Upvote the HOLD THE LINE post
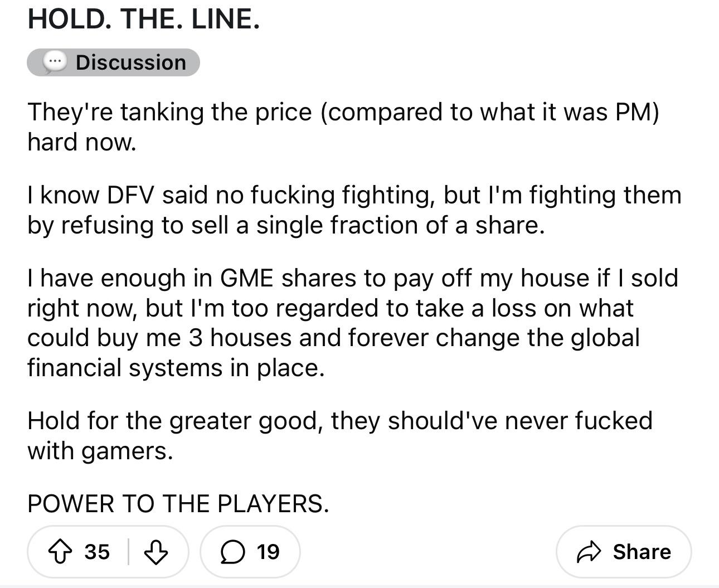This screenshot has width=719, height=588. coord(61,552)
